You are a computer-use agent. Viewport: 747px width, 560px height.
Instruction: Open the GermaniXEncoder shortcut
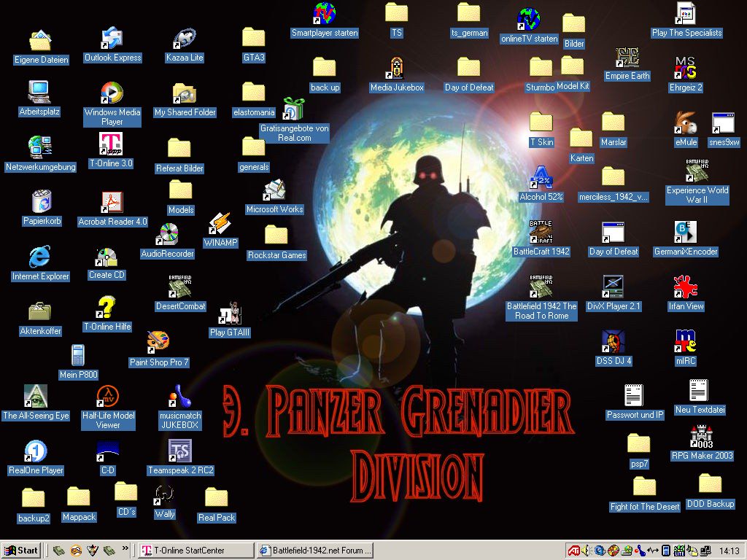[x=686, y=233]
